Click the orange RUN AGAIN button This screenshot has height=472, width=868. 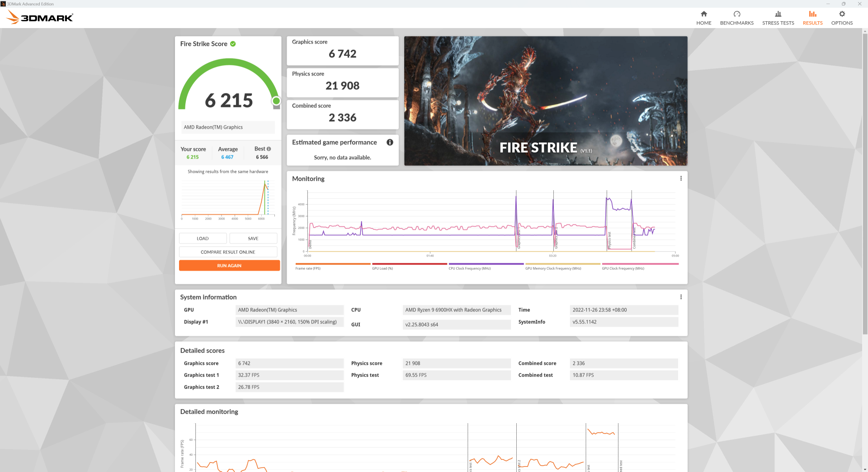[x=229, y=266]
